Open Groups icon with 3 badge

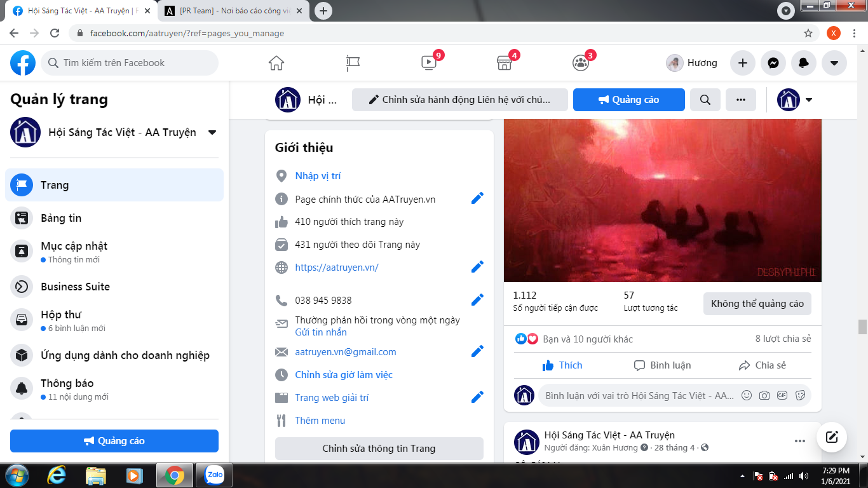click(581, 63)
